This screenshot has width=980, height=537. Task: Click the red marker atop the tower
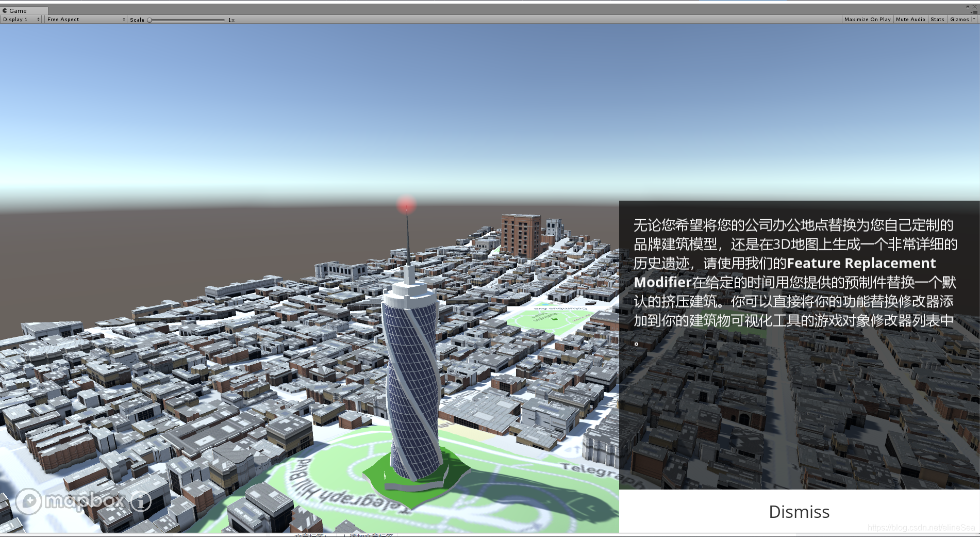(406, 205)
